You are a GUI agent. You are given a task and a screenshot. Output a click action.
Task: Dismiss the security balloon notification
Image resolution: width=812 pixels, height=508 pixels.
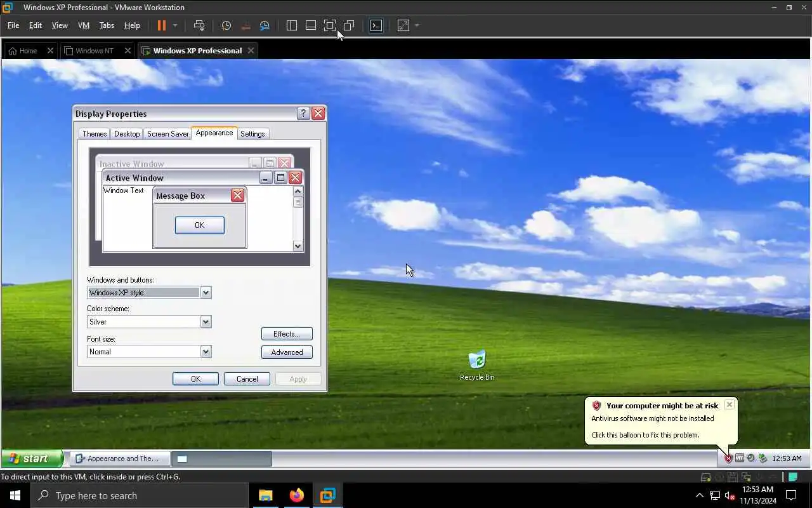[x=730, y=404]
